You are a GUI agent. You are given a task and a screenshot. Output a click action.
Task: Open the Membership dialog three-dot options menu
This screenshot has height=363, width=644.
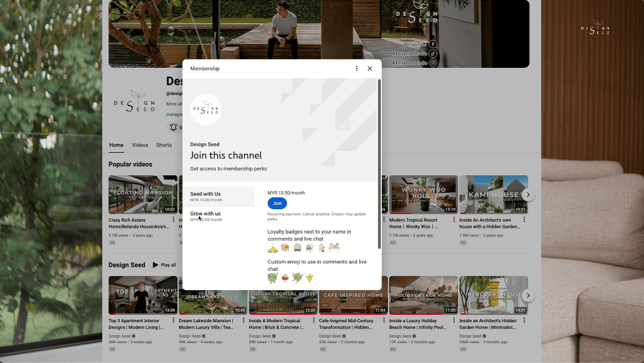pos(356,68)
